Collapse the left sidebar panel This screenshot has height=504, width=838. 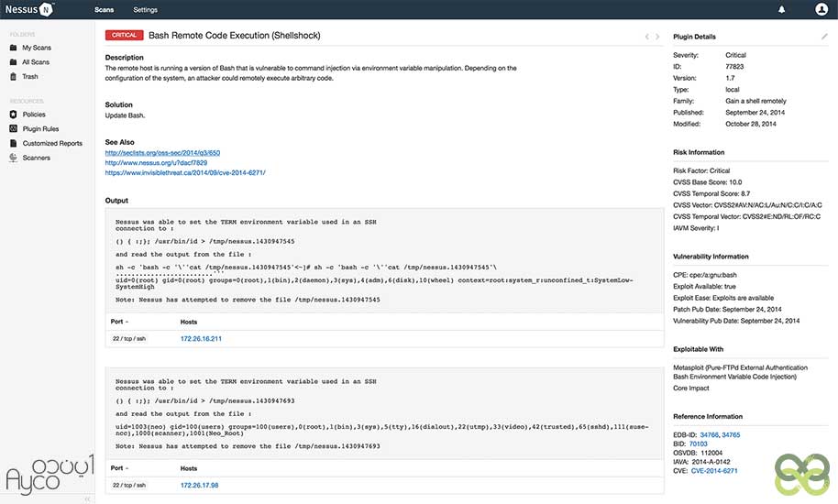tap(88, 499)
